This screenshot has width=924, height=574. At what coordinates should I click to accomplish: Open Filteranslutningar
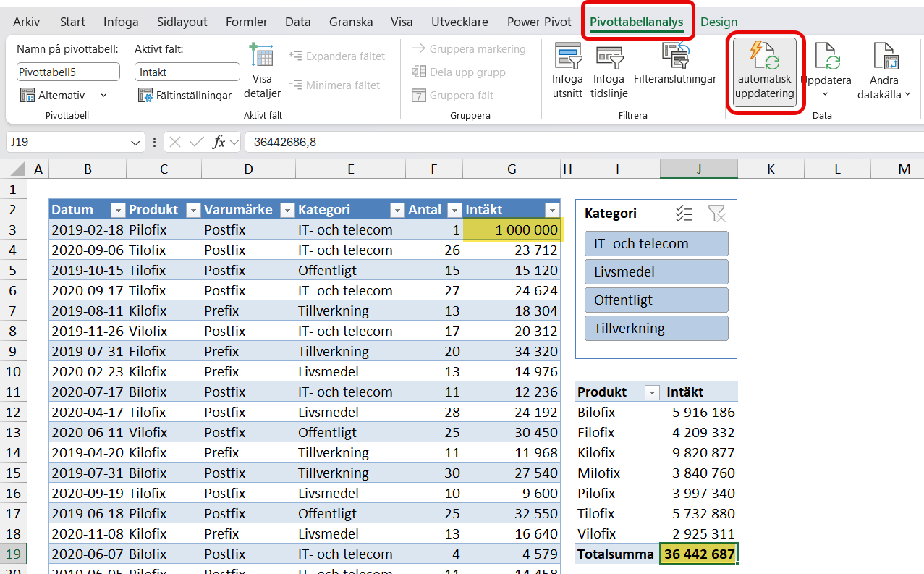point(674,64)
